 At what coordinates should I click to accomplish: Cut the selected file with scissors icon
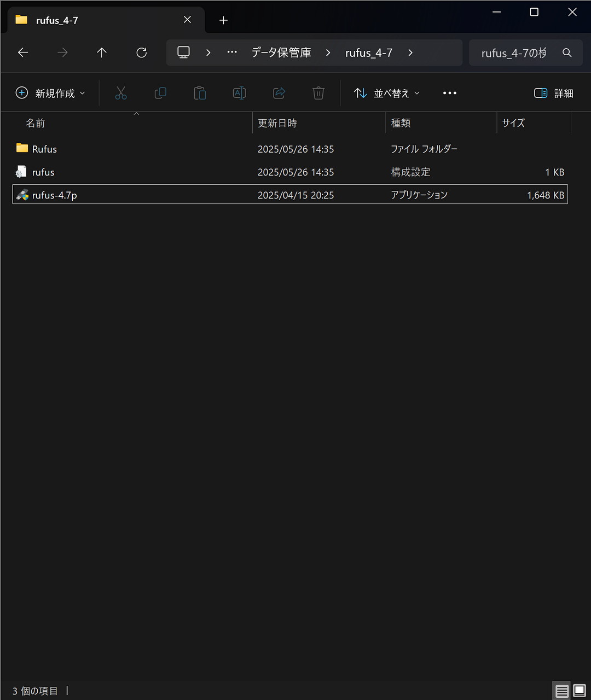121,93
